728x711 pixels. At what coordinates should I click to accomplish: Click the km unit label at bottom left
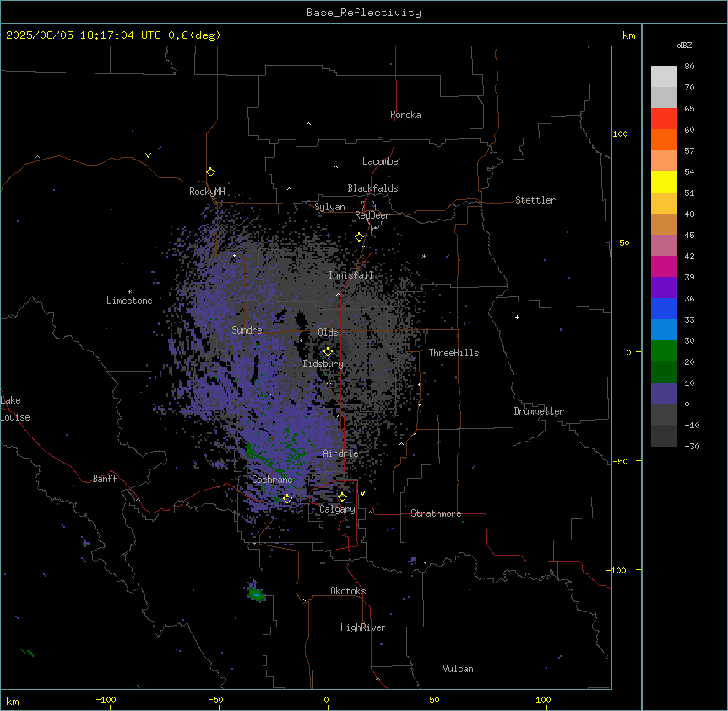point(13,702)
